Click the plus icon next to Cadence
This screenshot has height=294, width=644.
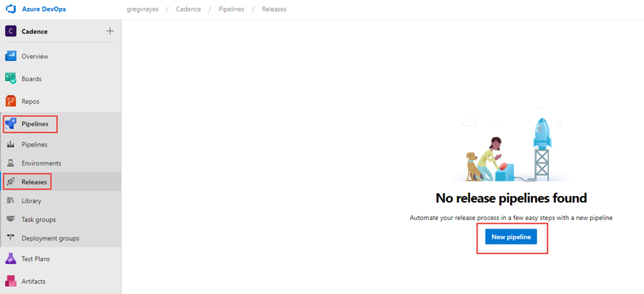pos(110,31)
